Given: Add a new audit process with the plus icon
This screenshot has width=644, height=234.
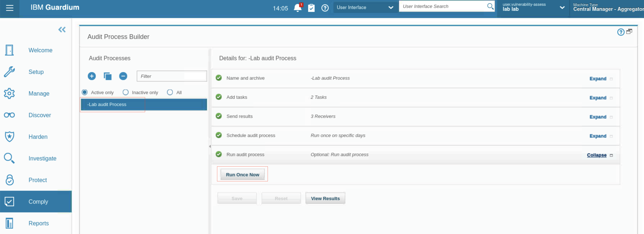Looking at the screenshot, I should click(x=92, y=76).
